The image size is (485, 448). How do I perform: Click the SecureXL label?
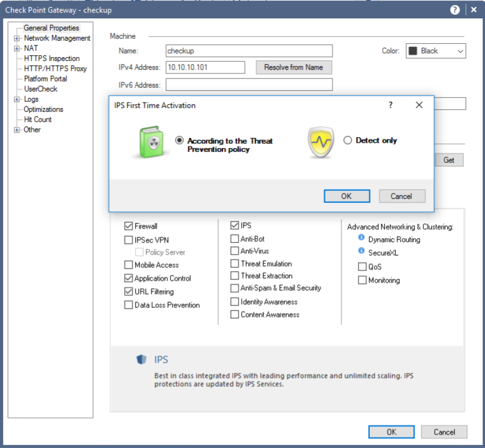click(383, 253)
